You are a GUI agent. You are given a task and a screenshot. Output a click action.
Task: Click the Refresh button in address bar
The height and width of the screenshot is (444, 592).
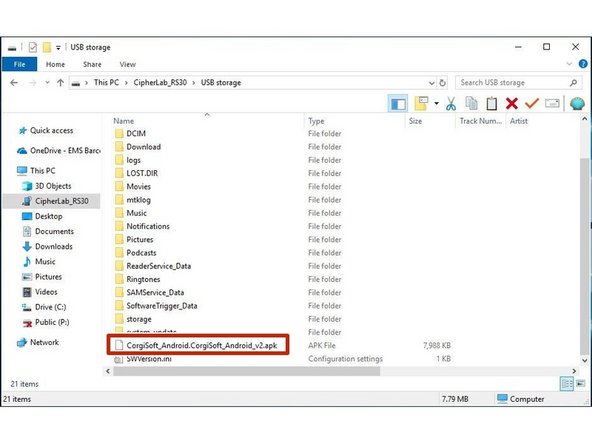pyautogui.click(x=443, y=83)
